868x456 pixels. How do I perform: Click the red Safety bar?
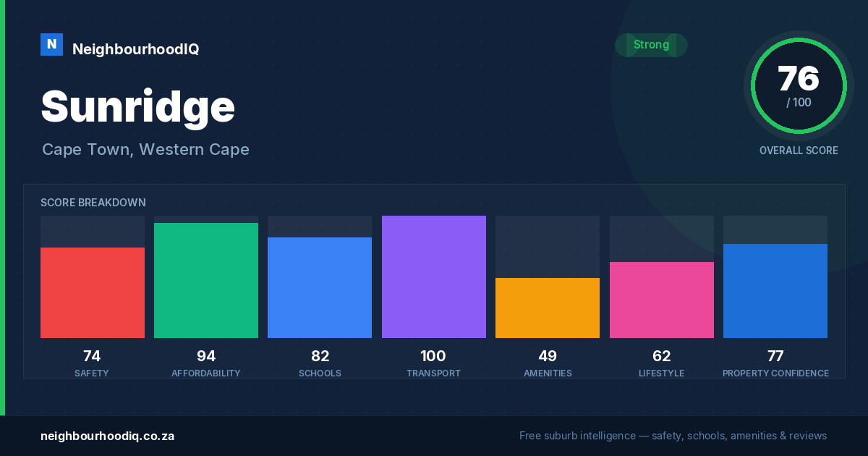click(93, 292)
